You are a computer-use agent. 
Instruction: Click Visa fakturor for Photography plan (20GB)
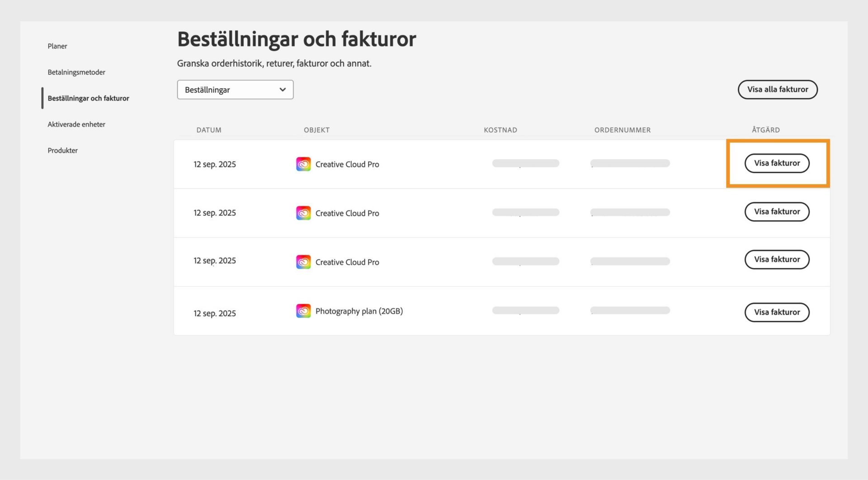tap(777, 312)
